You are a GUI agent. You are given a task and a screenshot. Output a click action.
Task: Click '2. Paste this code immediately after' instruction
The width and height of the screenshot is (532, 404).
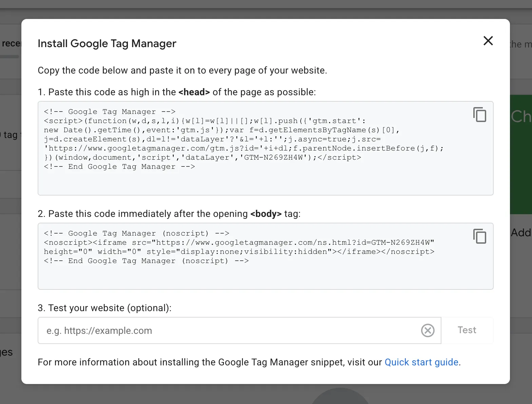tap(169, 214)
